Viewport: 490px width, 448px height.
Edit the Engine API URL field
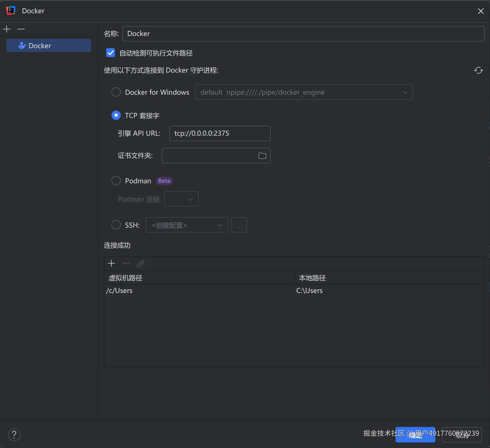click(x=220, y=133)
